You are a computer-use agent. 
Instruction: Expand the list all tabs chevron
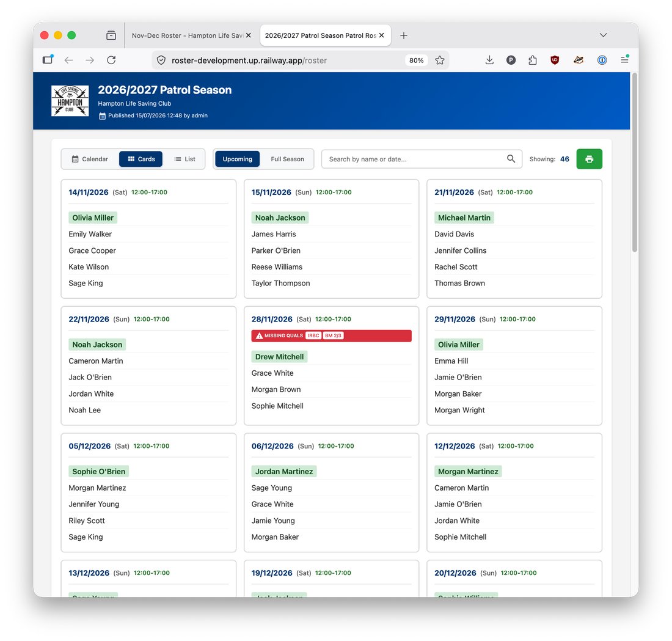click(603, 35)
